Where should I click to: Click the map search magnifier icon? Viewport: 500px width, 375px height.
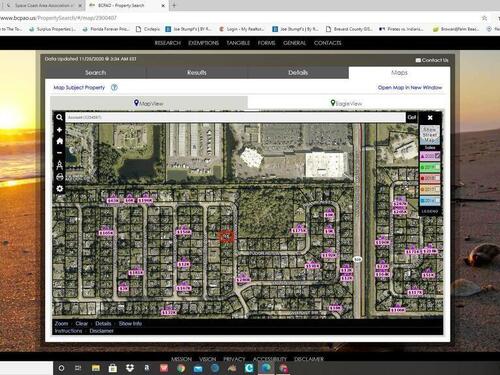pyautogui.click(x=59, y=117)
